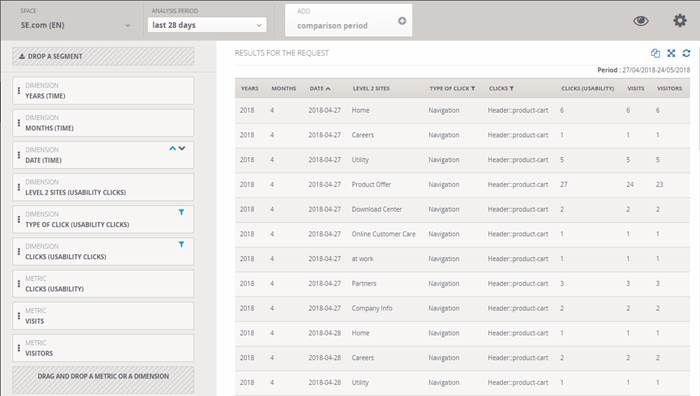
Task: Select the Level 2 Sites (Usability Clicks) card
Action: tap(103, 187)
